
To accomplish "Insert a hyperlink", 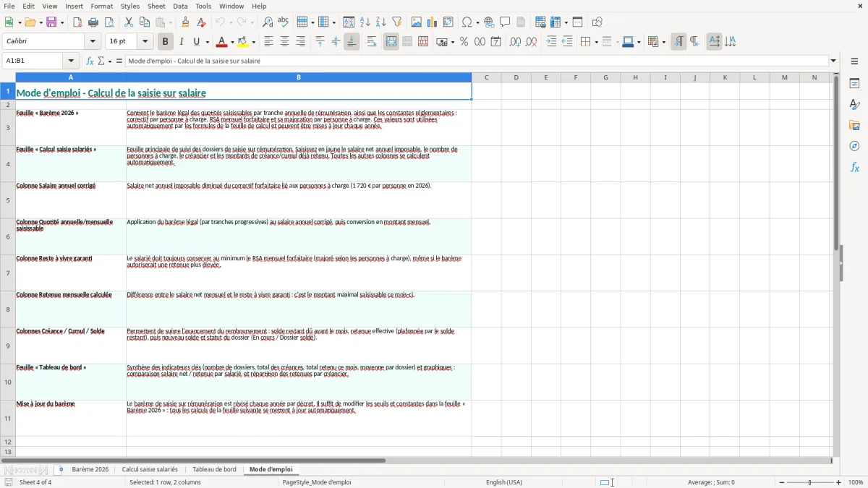I will (490, 22).
